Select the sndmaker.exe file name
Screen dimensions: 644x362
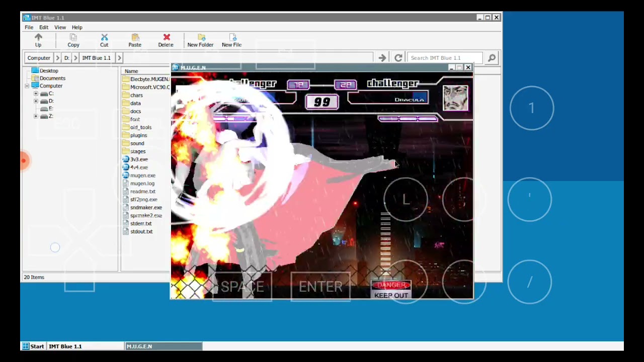click(x=146, y=208)
